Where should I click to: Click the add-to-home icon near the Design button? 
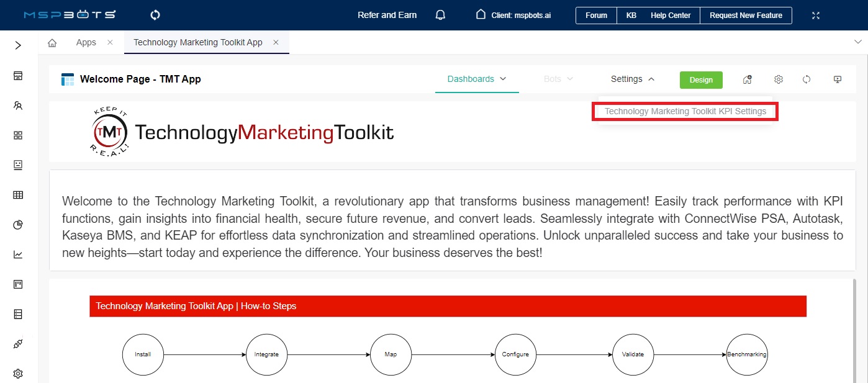tap(748, 79)
